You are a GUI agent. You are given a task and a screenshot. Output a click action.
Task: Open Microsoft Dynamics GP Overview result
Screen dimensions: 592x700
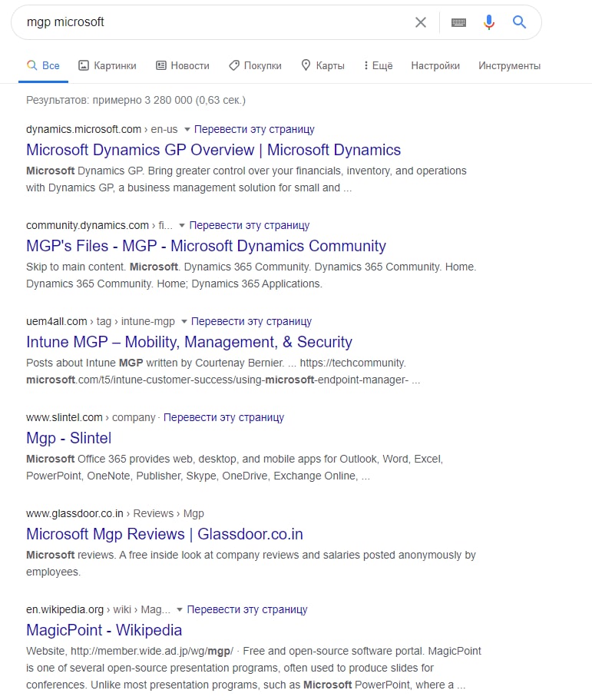coord(213,150)
